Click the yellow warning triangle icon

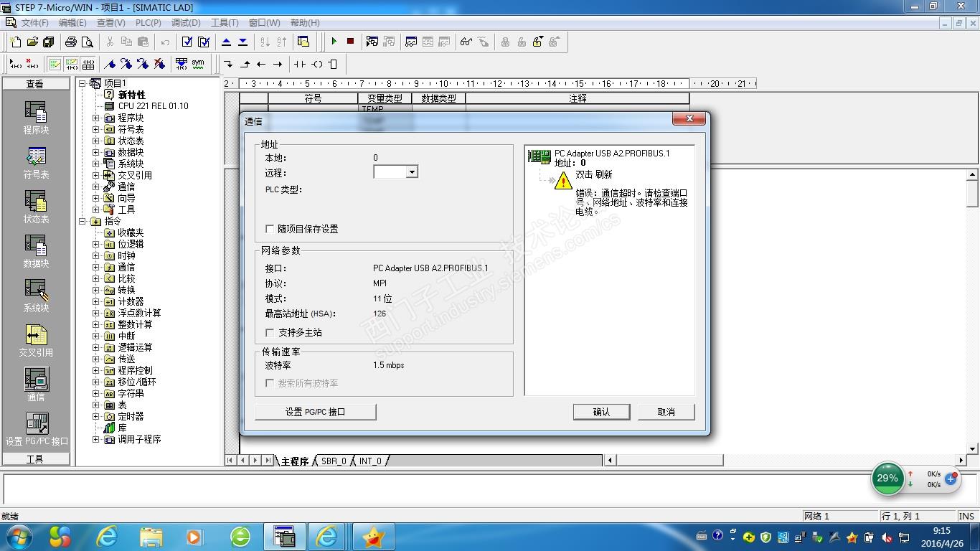point(563,180)
